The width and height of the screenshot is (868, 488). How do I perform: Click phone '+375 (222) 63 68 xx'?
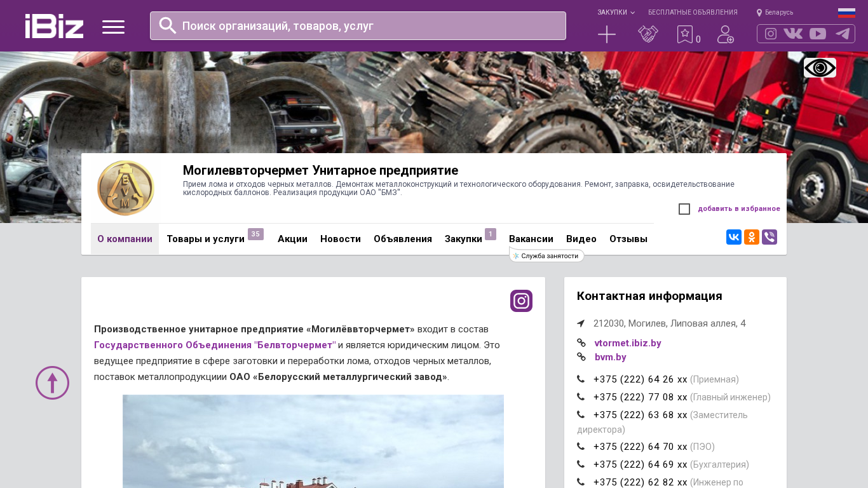click(641, 415)
